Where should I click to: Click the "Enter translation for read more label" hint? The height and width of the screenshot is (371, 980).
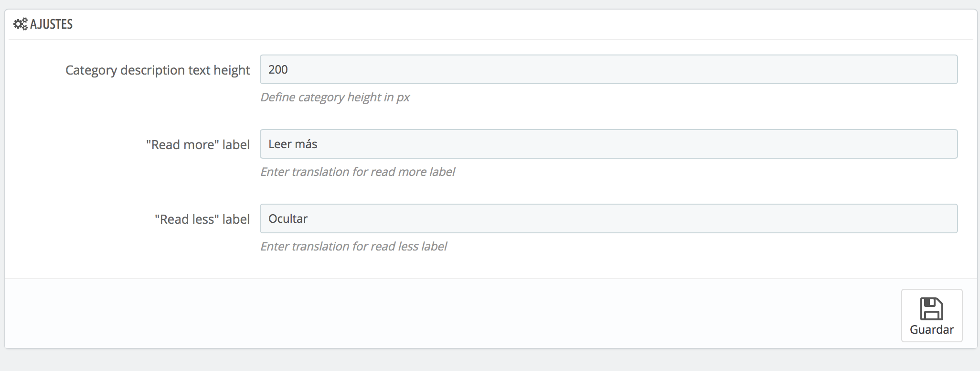pyautogui.click(x=357, y=172)
